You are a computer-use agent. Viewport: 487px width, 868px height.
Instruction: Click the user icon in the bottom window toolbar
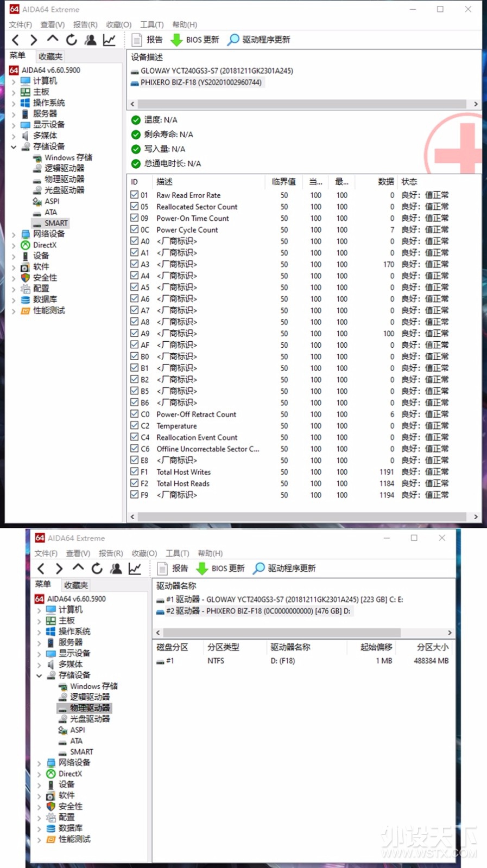116,568
